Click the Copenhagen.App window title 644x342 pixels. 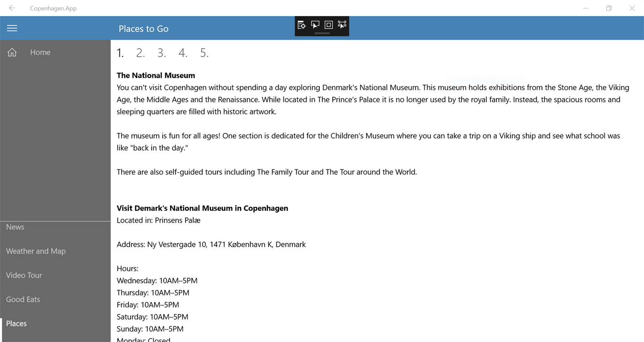tap(53, 8)
